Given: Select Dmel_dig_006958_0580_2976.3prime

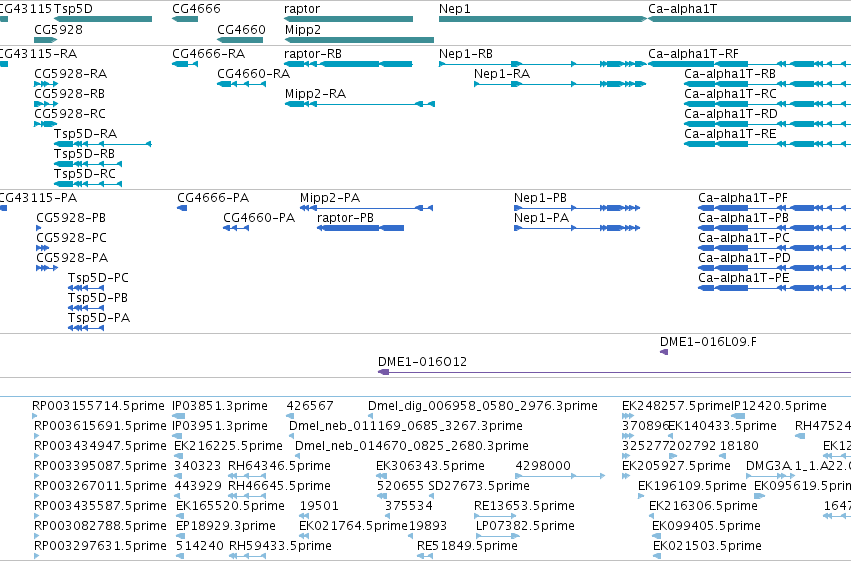Looking at the screenshot, I should click(482, 406).
